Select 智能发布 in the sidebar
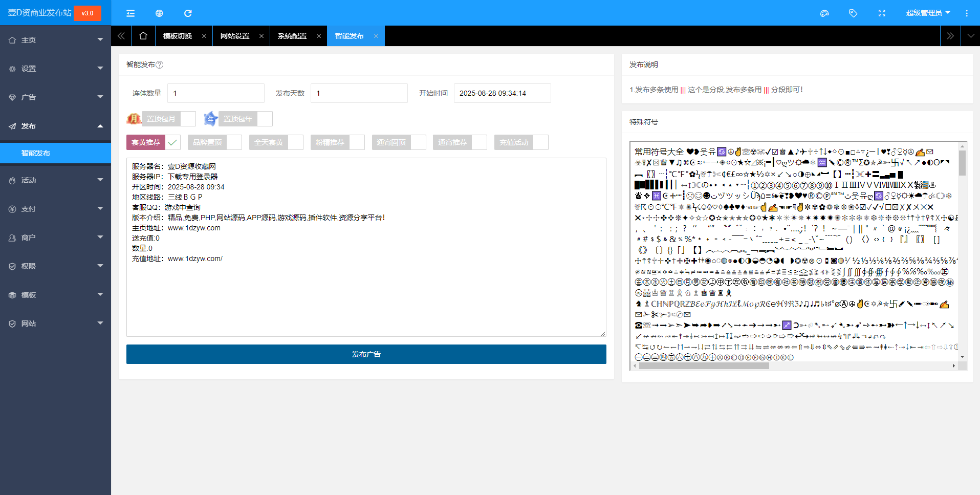This screenshot has width=980, height=495. click(35, 153)
